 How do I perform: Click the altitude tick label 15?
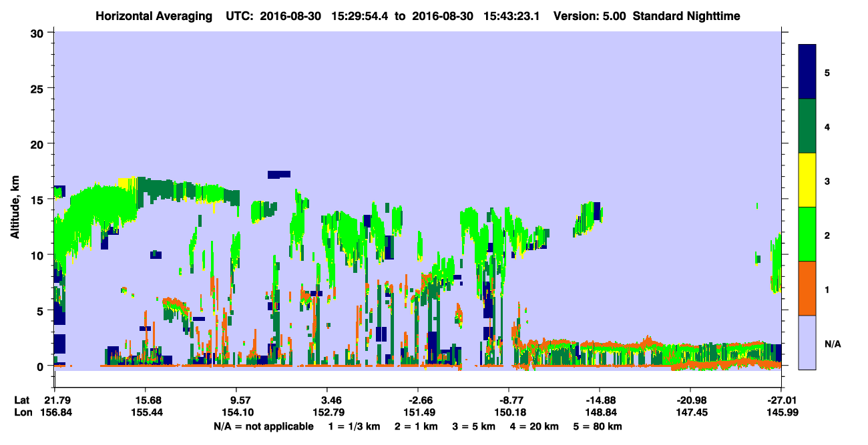39,199
